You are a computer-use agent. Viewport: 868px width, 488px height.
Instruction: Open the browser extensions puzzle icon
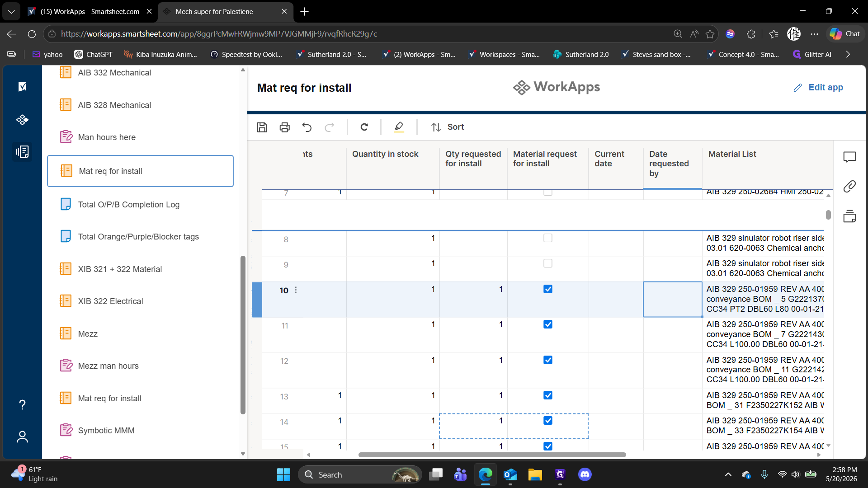point(751,34)
